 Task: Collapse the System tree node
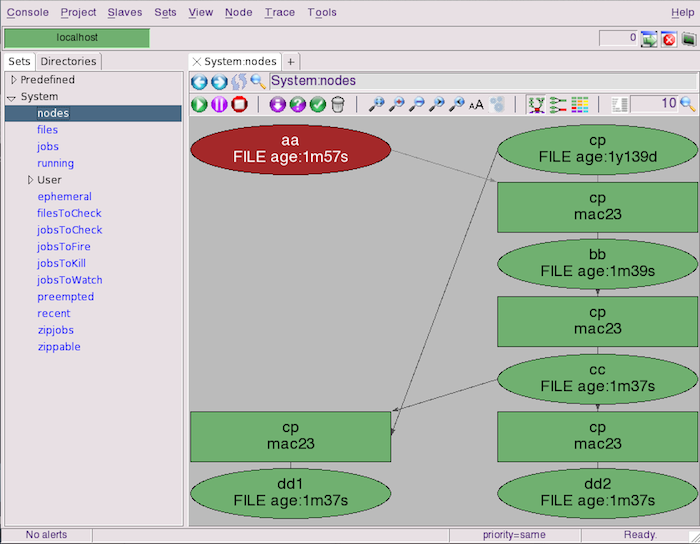pyautogui.click(x=12, y=97)
